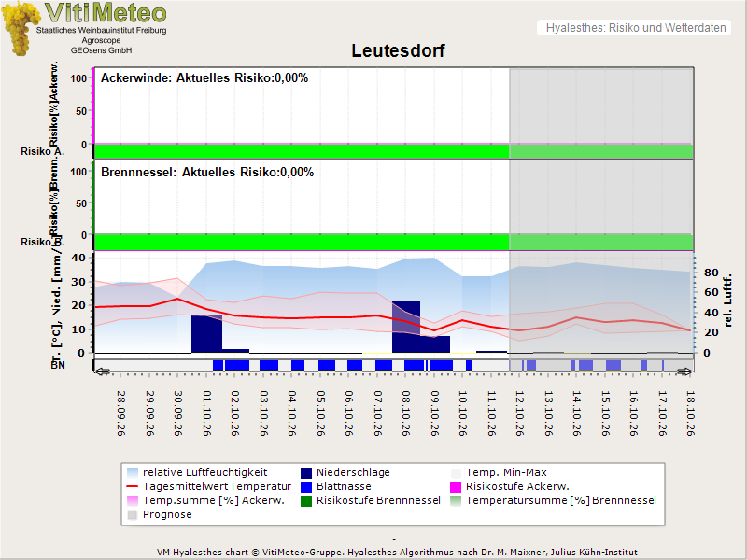Click 'Staatliches Weinbauinstitut Freiburg' text
This screenshot has height=560, width=747.
pos(102,30)
